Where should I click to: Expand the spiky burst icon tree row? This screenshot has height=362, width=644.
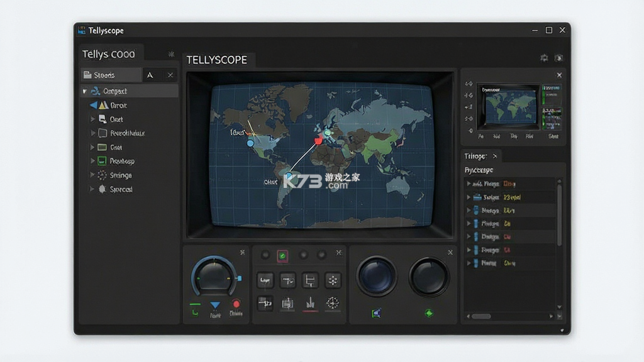tap(92, 189)
